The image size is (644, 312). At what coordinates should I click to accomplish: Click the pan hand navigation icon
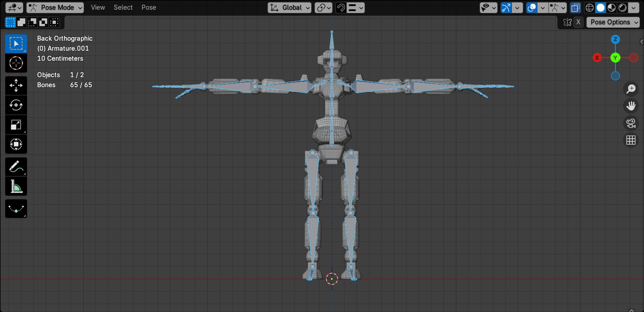(631, 106)
